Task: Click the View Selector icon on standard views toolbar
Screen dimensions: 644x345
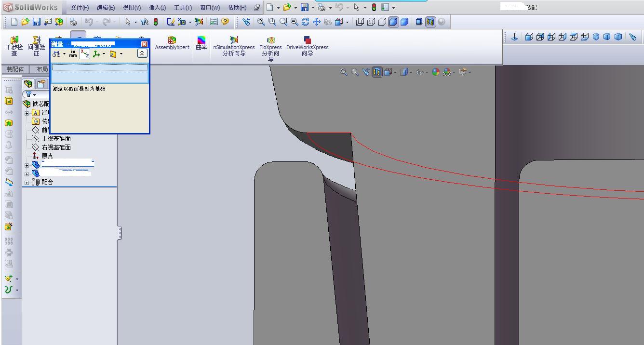Action: click(x=632, y=37)
